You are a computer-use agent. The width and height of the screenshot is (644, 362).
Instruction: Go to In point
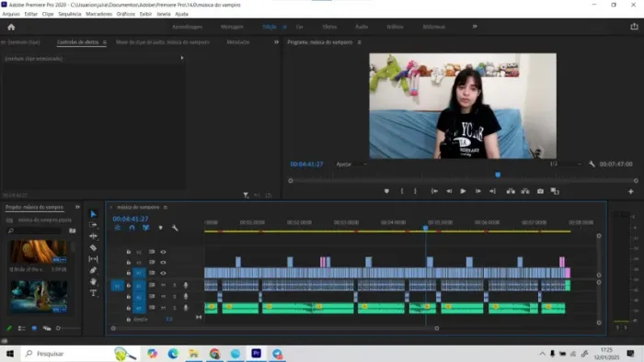click(x=434, y=191)
